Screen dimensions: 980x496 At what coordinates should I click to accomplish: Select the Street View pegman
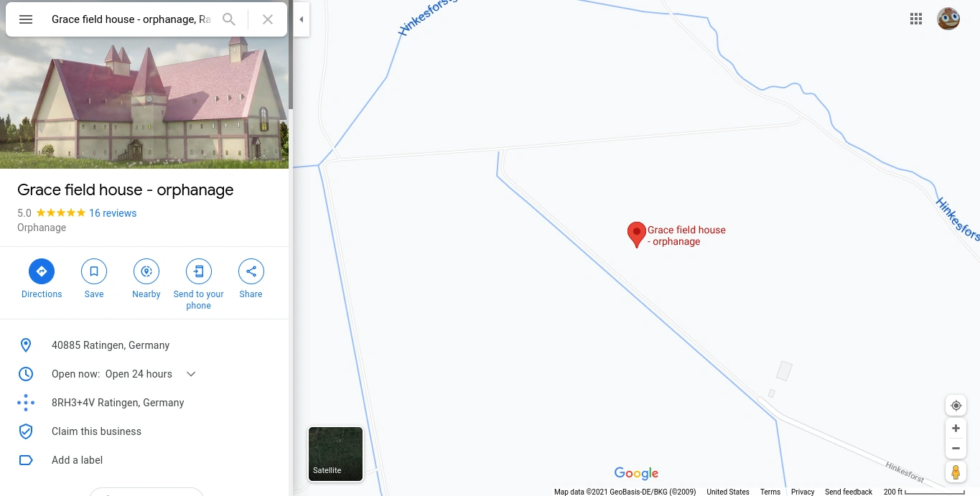pyautogui.click(x=956, y=472)
